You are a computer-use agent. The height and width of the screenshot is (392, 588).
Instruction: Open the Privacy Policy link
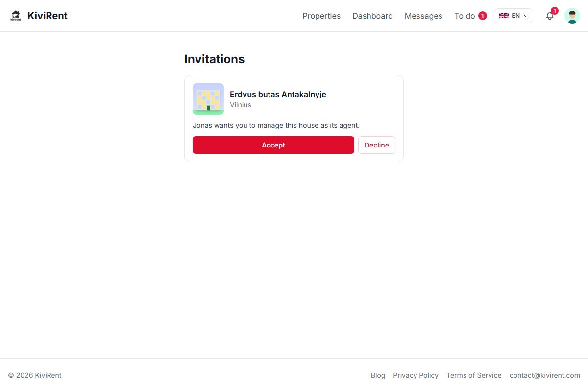coord(416,375)
